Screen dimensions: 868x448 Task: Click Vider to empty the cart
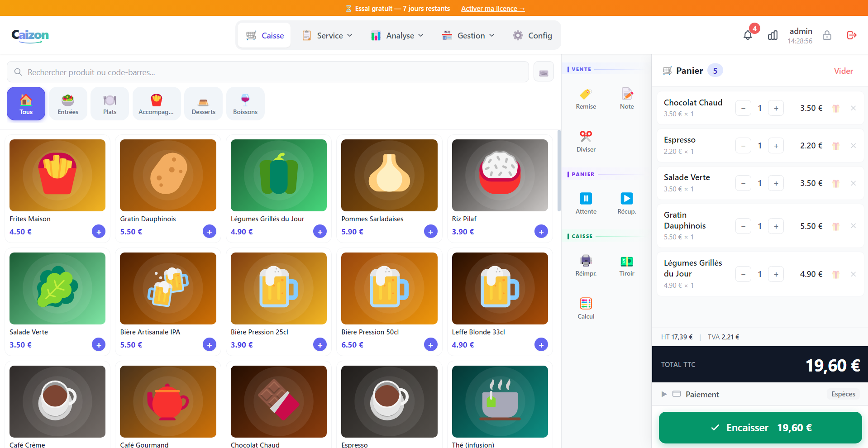[843, 71]
